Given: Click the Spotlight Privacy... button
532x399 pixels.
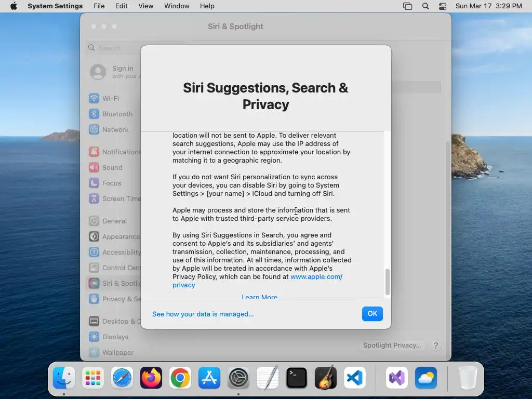Looking at the screenshot, I should [392, 345].
